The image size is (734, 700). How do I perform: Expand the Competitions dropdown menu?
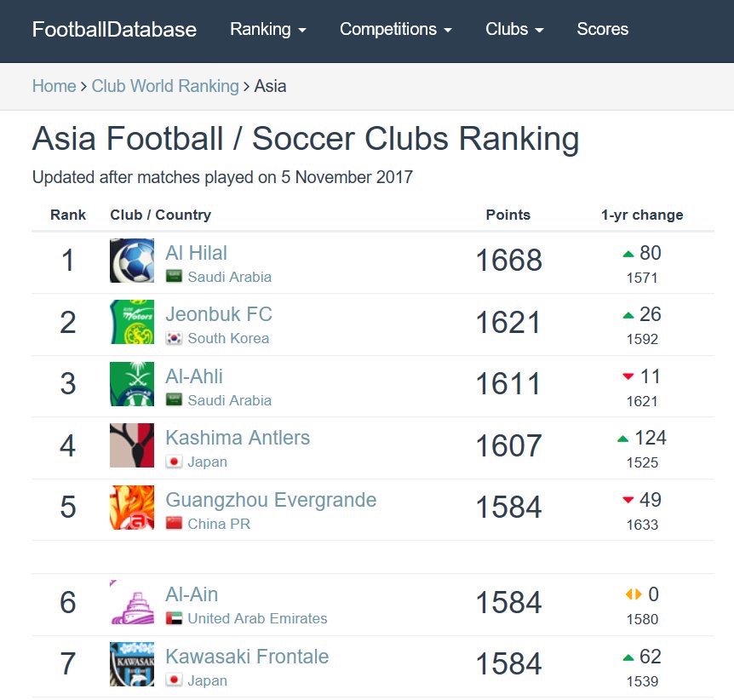(396, 29)
